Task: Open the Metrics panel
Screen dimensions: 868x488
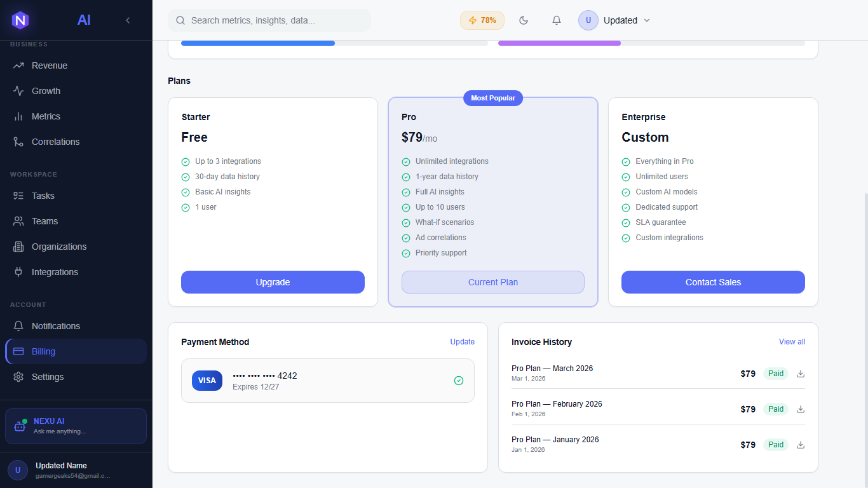Action: [44, 116]
